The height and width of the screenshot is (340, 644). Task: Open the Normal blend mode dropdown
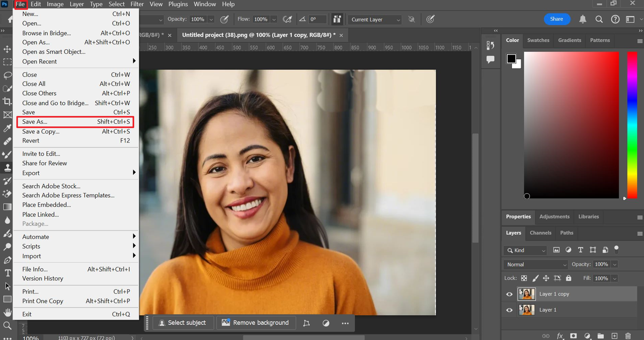pos(536,264)
